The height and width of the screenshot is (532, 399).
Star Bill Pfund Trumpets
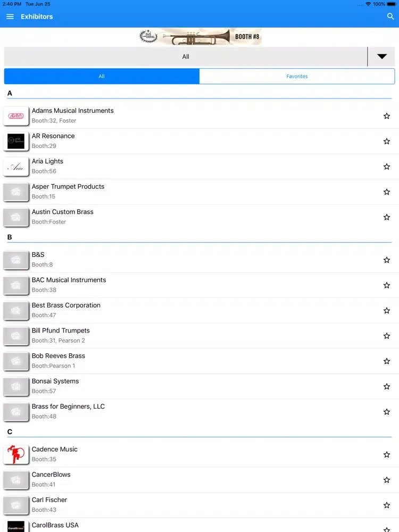(x=387, y=336)
